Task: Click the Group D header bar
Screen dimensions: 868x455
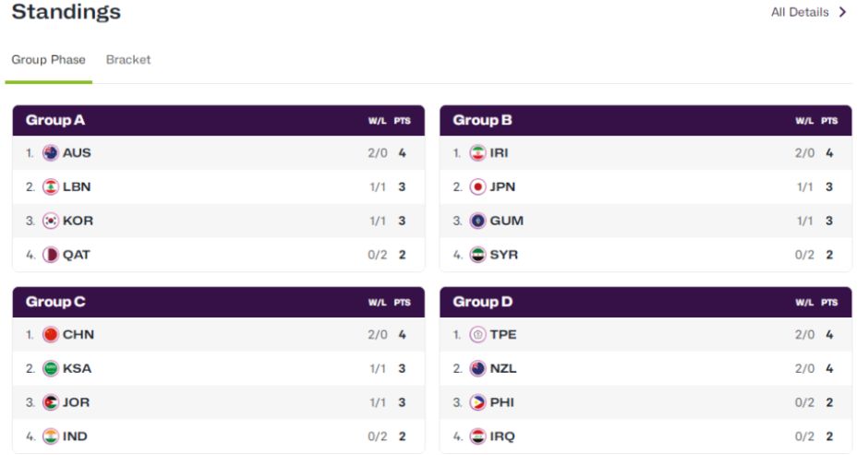Action: tap(645, 302)
